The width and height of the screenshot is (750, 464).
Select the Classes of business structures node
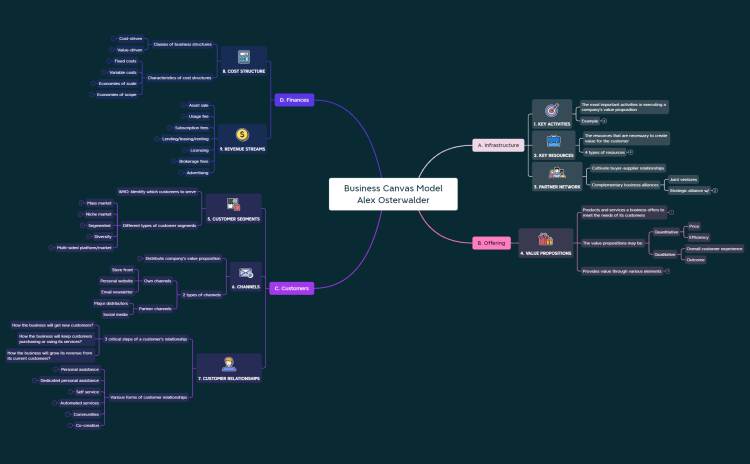click(182, 44)
